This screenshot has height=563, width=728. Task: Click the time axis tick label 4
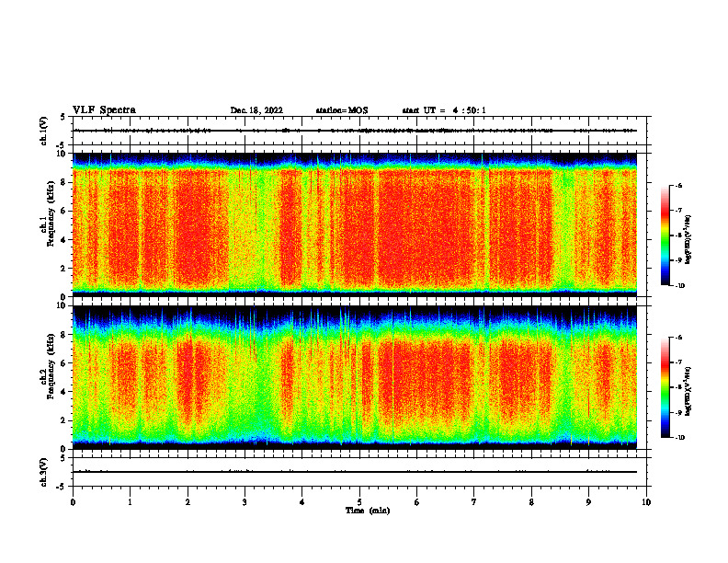tap(302, 502)
